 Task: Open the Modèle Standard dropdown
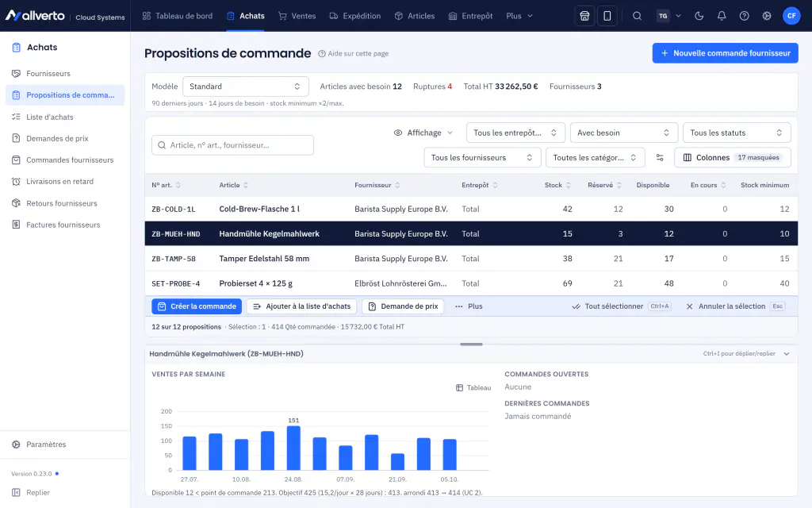click(246, 87)
